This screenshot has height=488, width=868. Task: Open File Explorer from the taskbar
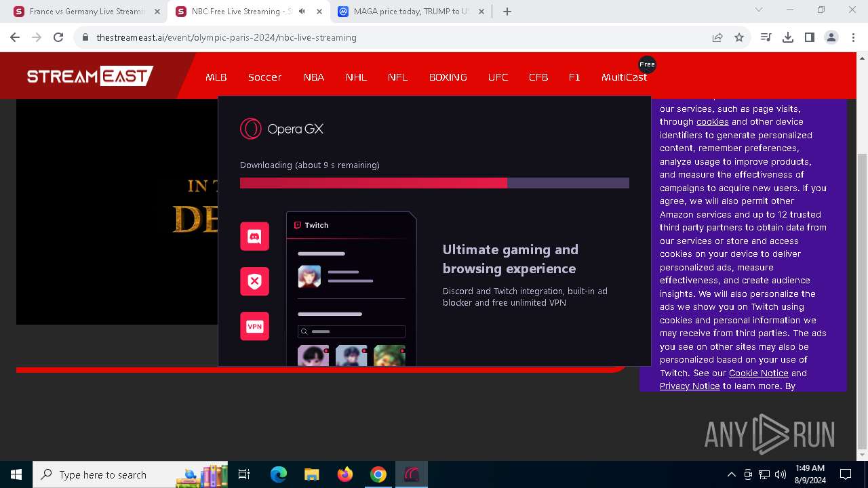click(311, 474)
